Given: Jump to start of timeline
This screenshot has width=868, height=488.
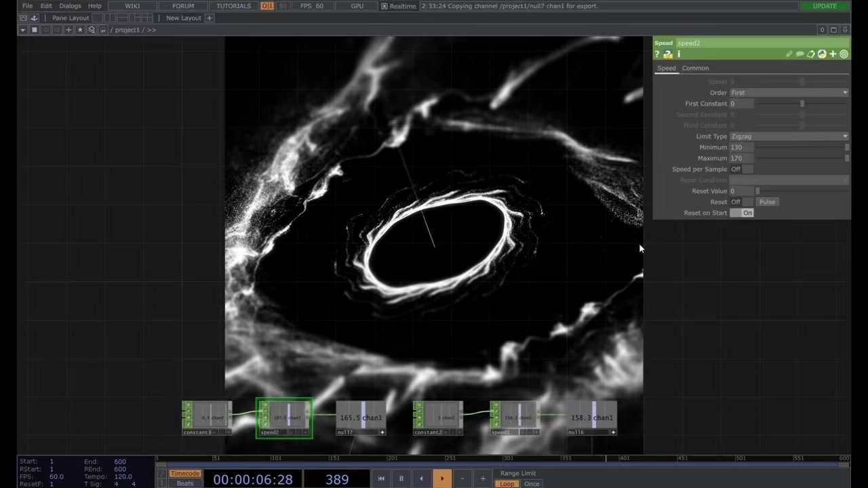Looking at the screenshot, I should (x=381, y=479).
